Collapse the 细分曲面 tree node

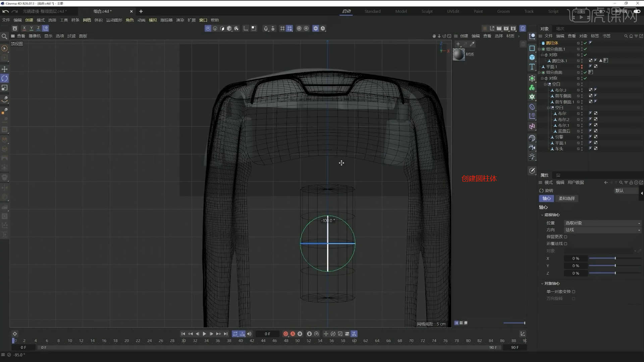point(539,72)
